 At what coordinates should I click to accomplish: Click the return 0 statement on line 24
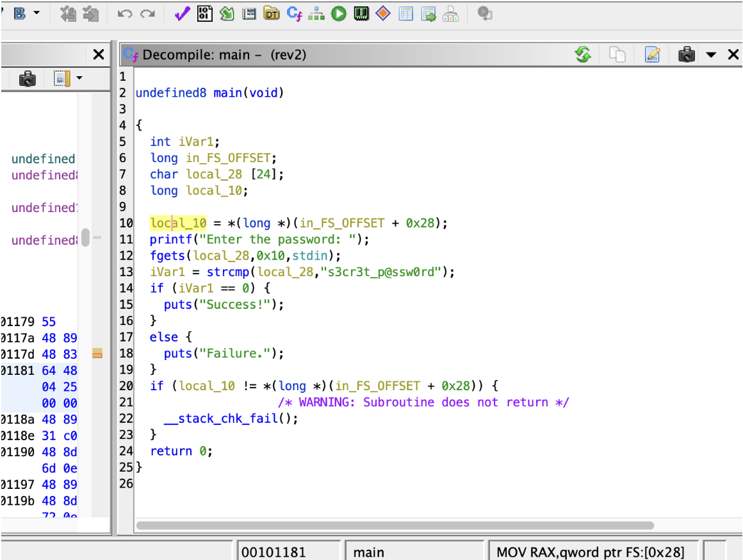[x=181, y=451]
